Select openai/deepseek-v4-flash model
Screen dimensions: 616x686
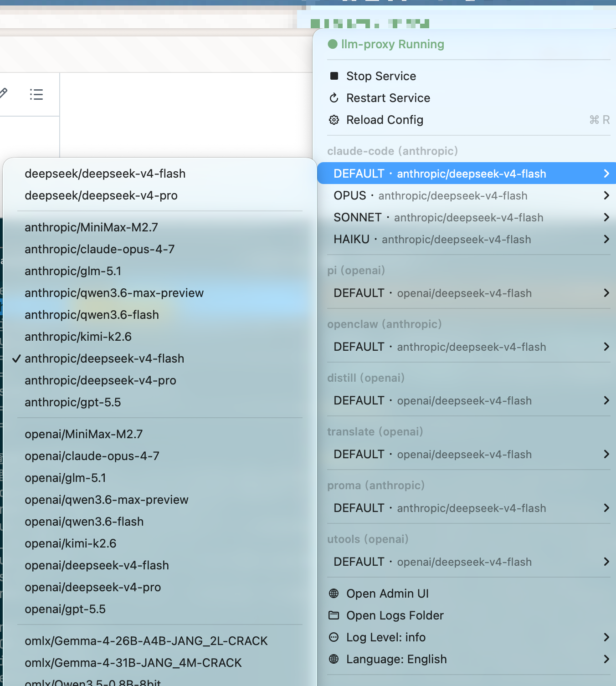pyautogui.click(x=159, y=565)
